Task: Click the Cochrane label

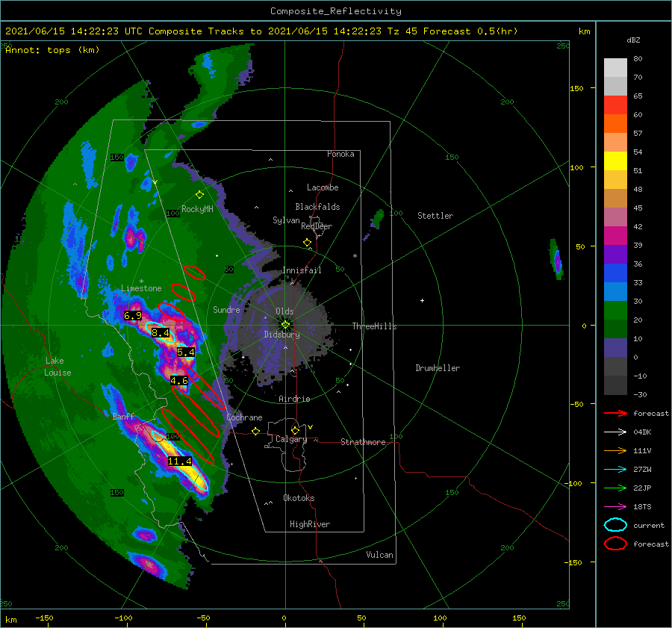Action: click(x=244, y=417)
